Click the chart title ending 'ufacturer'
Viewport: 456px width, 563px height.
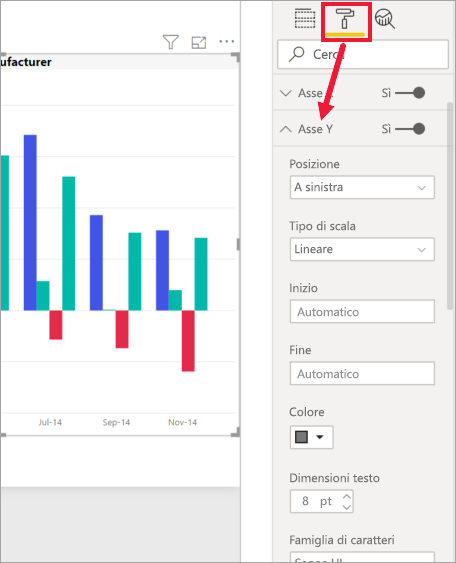point(26,62)
